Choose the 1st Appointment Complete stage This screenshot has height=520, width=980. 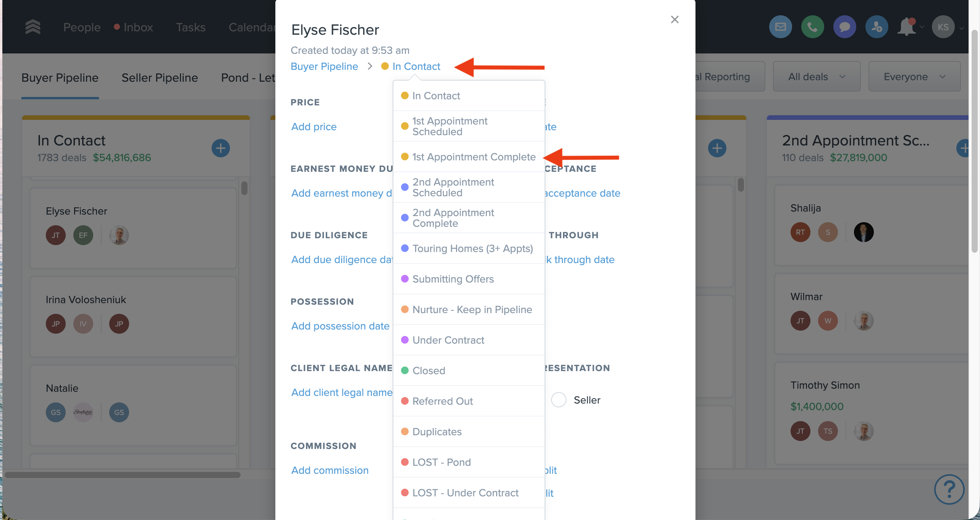pos(474,157)
